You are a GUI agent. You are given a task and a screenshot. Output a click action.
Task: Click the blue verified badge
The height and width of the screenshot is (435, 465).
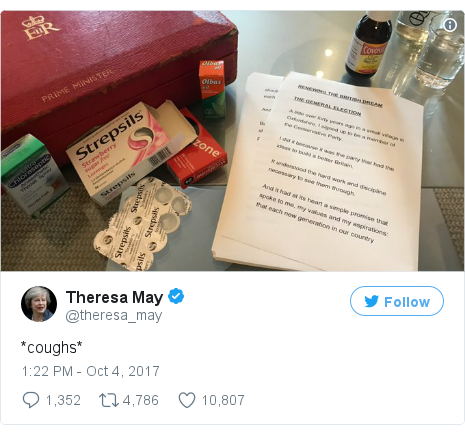[x=176, y=296]
